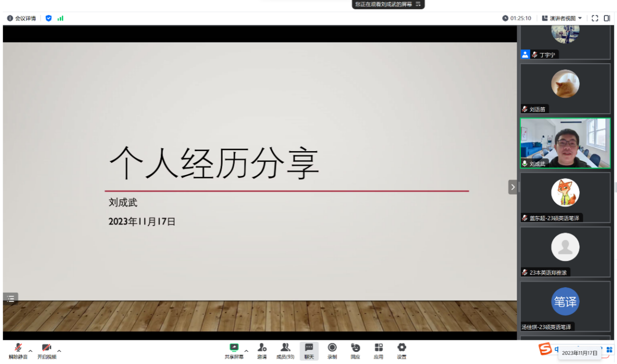This screenshot has width=617, height=364.
Task: Open the 回应 reactions icon
Action: (355, 350)
